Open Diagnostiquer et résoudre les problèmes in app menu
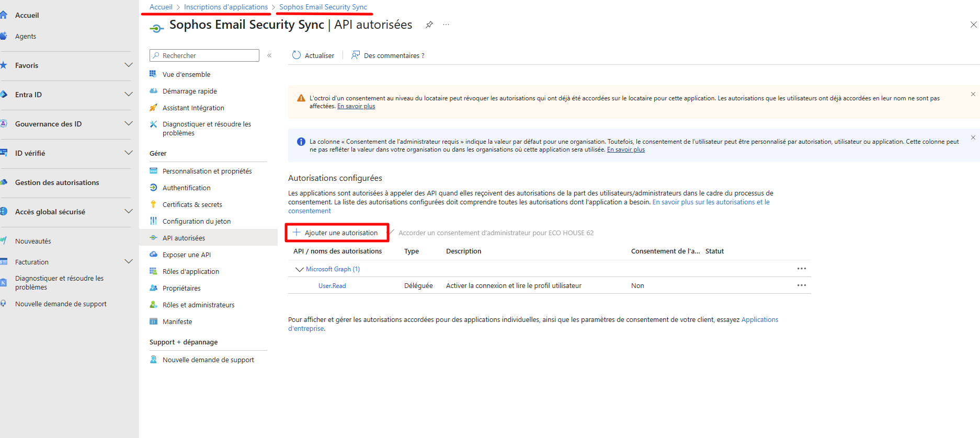This screenshot has height=438, width=980. point(208,129)
